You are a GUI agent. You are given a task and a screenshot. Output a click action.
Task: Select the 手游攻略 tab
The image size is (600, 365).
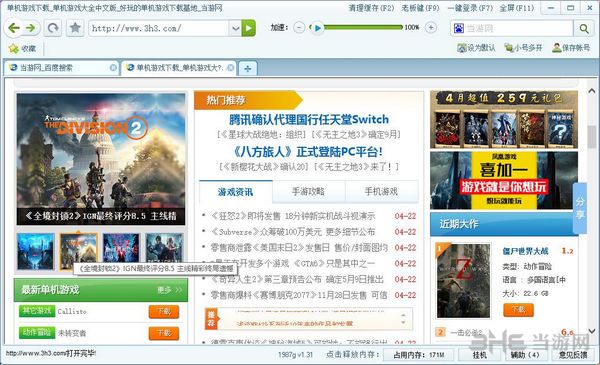tap(308, 191)
